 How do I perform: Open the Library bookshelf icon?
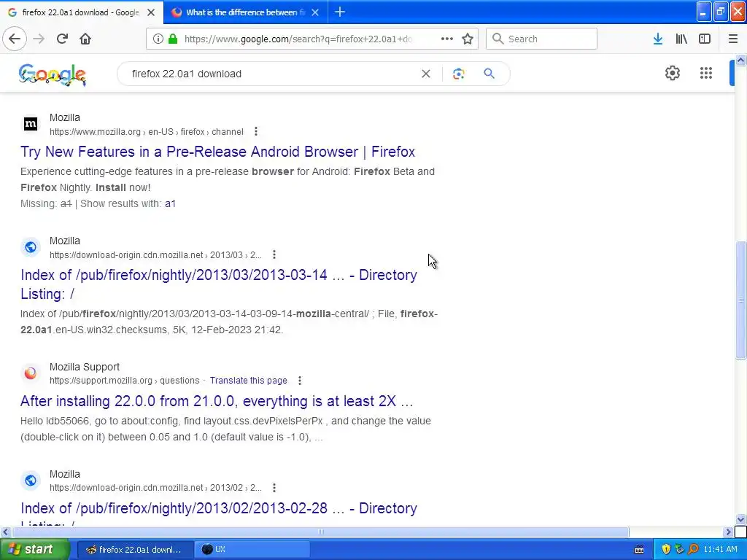(x=681, y=39)
